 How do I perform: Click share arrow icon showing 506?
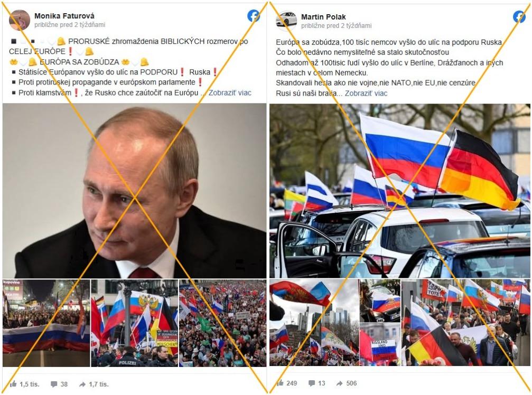click(x=339, y=383)
